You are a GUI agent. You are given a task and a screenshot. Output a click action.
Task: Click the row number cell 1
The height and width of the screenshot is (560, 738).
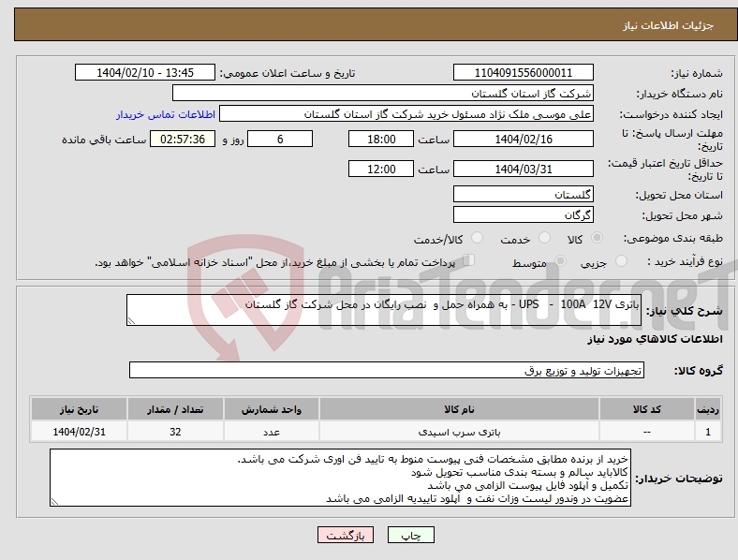point(708,432)
